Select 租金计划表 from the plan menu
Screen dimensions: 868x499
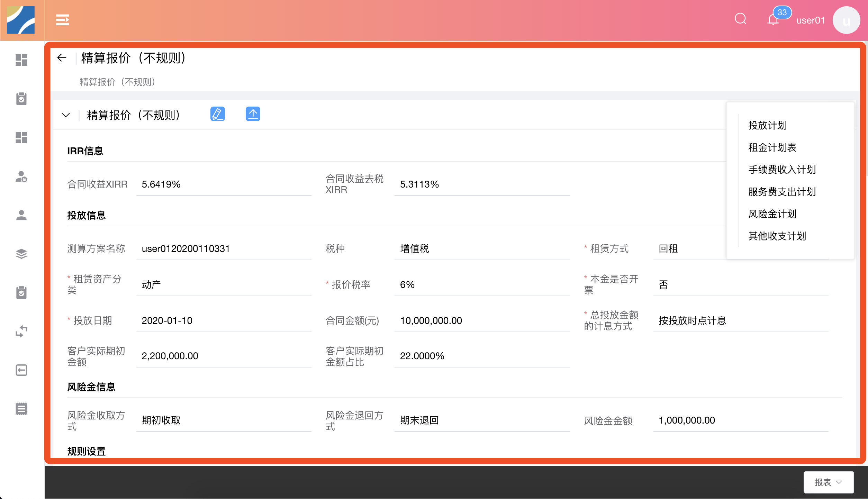[772, 147]
